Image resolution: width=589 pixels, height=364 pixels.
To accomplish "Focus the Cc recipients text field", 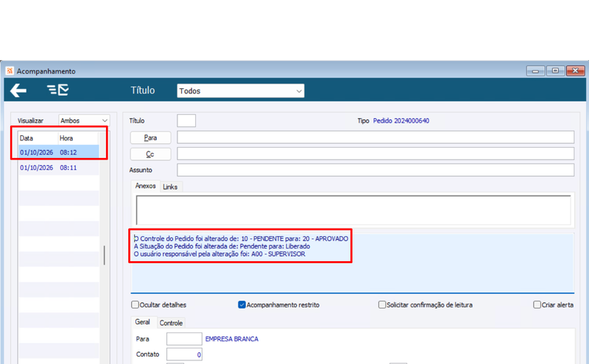I will [375, 154].
